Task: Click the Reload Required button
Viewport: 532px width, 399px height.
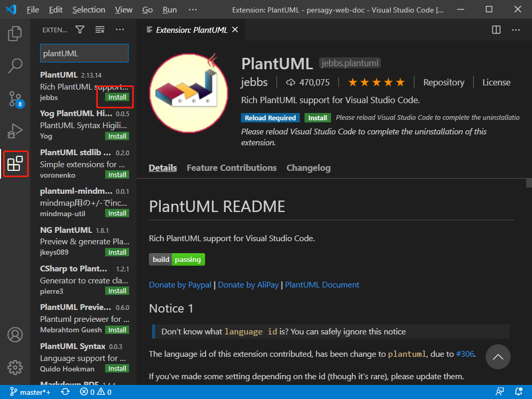Action: (270, 118)
